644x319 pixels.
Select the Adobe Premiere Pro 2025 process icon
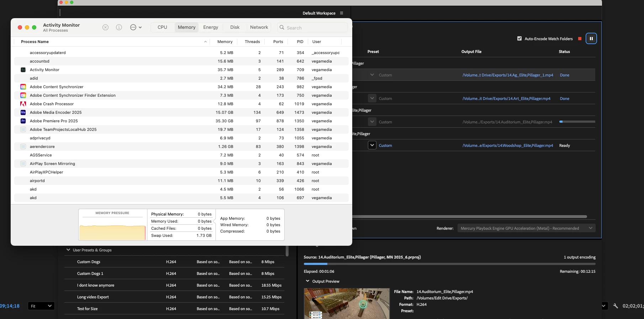[23, 121]
